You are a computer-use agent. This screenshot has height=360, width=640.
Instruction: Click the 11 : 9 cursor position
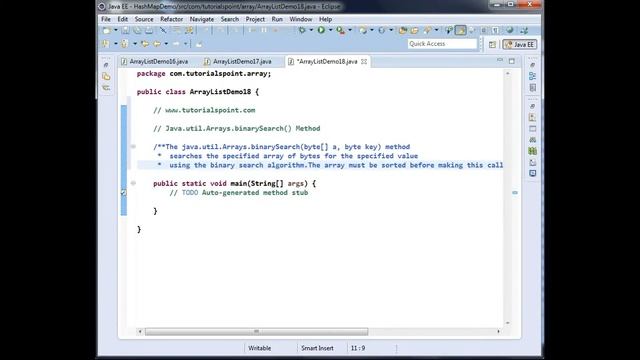pos(358,348)
